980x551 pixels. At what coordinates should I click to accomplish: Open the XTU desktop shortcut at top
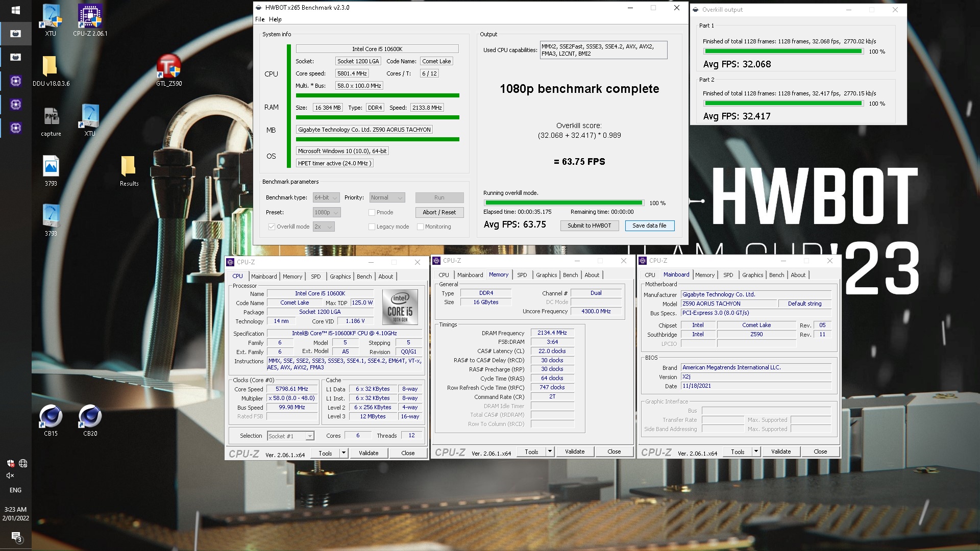(51, 20)
